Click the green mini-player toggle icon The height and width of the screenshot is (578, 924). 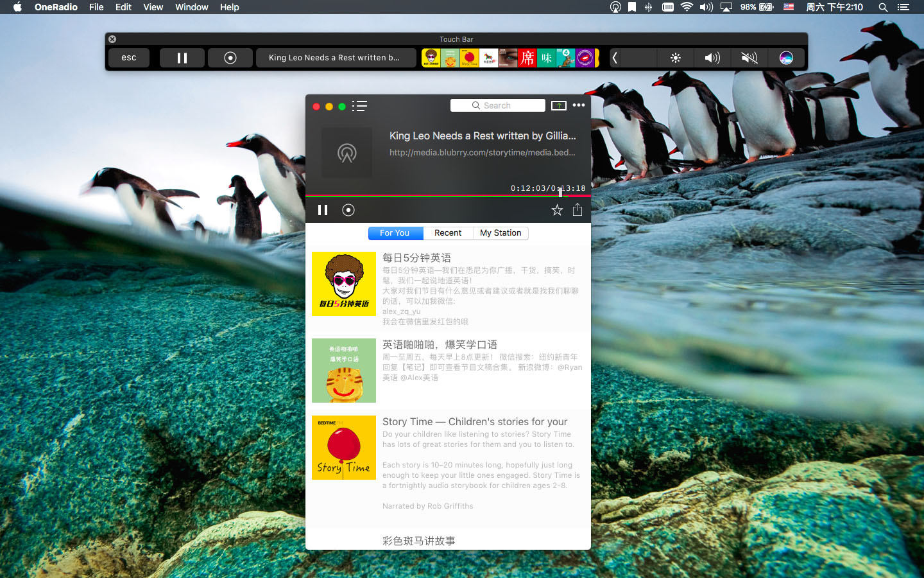559,105
